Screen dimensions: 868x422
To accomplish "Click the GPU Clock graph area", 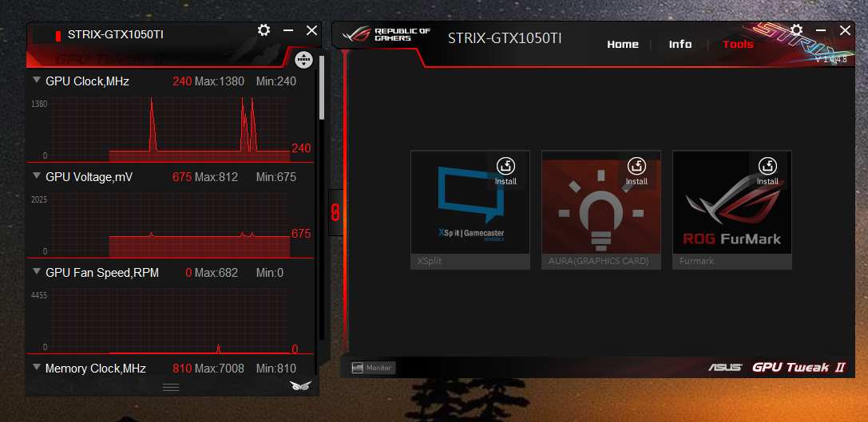I will pyautogui.click(x=168, y=129).
